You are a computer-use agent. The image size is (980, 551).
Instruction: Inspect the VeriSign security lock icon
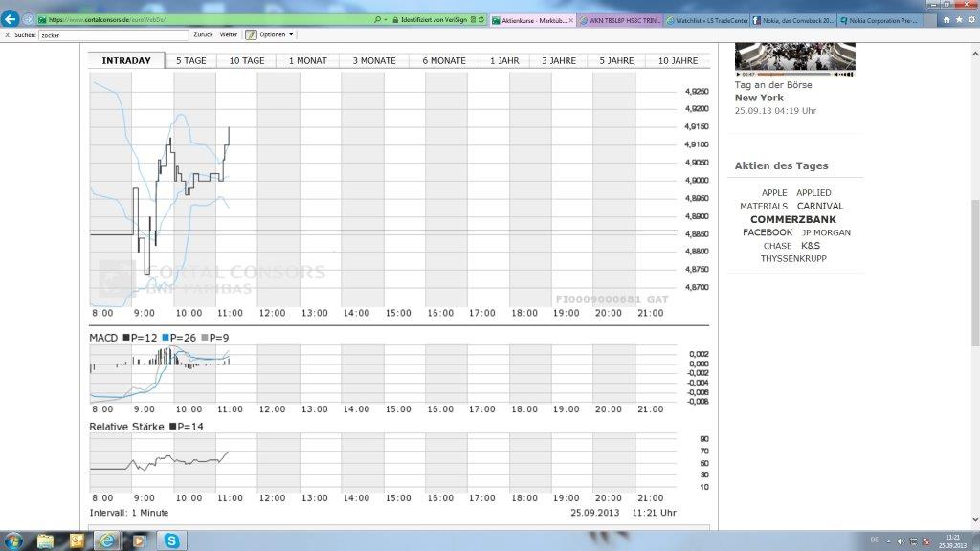(x=395, y=19)
